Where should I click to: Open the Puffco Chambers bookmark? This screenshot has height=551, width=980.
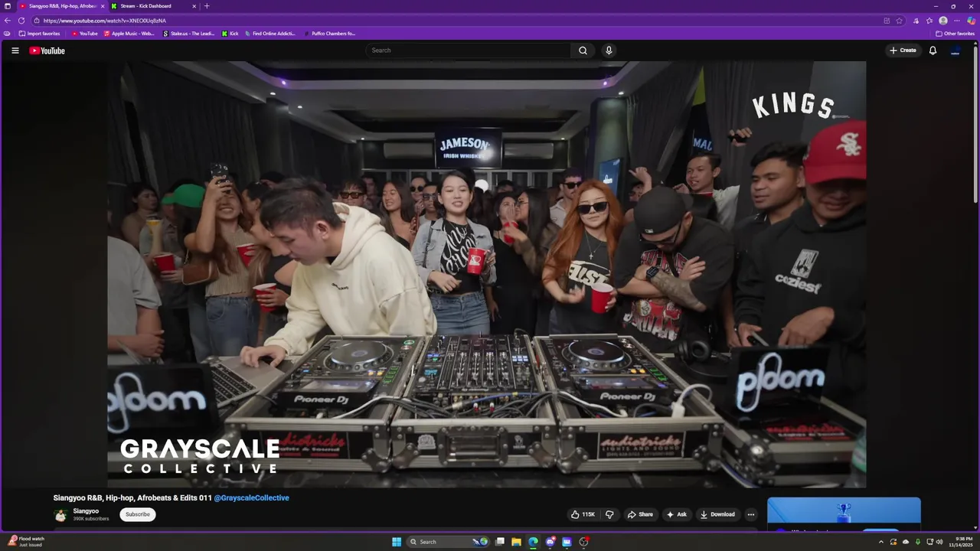pos(329,34)
